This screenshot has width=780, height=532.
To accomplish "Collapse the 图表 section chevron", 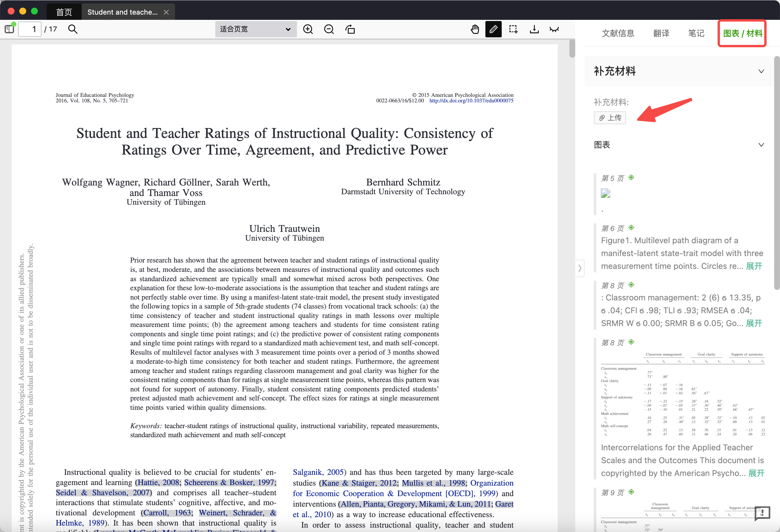I will click(x=761, y=145).
